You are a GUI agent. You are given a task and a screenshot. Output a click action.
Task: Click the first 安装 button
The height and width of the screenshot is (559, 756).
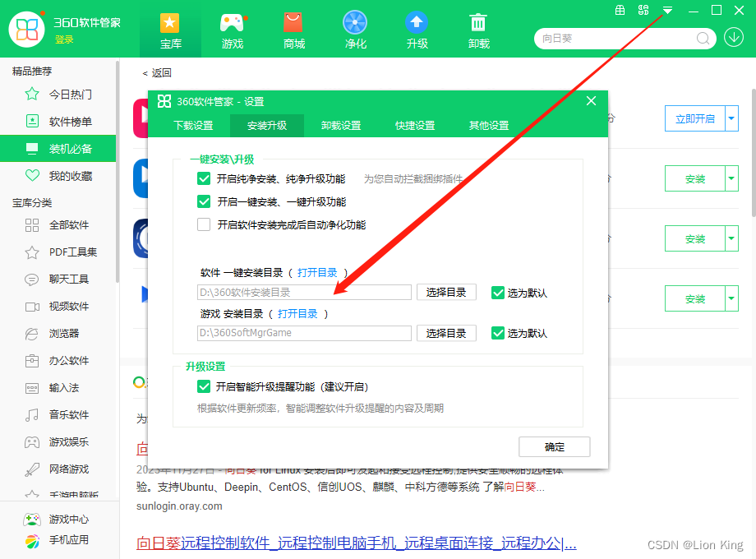(694, 178)
